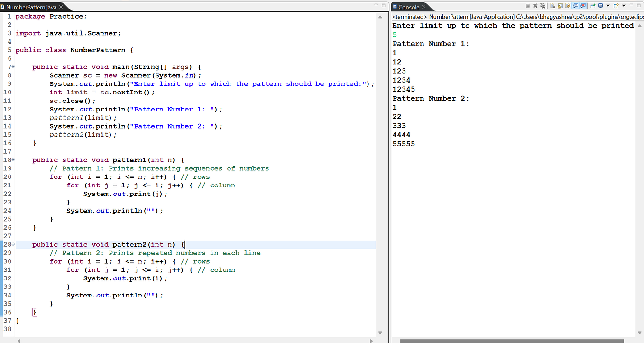The height and width of the screenshot is (343, 644).
Task: Close the NumberPattern.java tab
Action: pos(61,7)
